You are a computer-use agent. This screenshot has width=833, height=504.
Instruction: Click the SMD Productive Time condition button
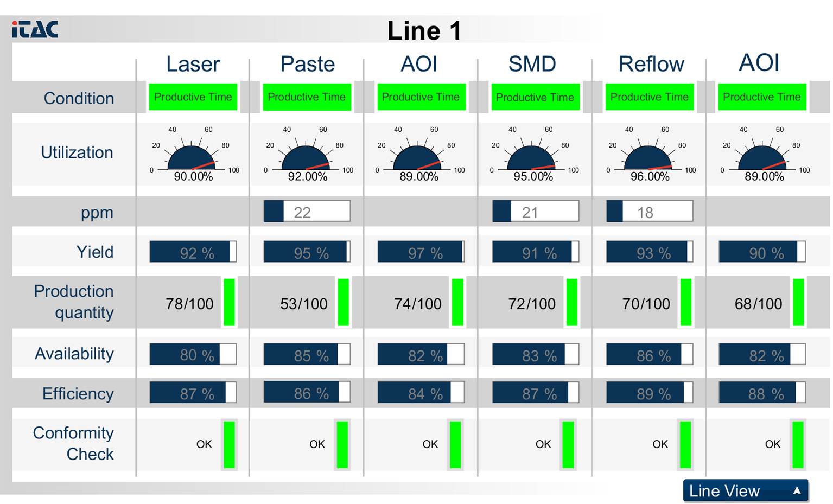[x=535, y=97]
